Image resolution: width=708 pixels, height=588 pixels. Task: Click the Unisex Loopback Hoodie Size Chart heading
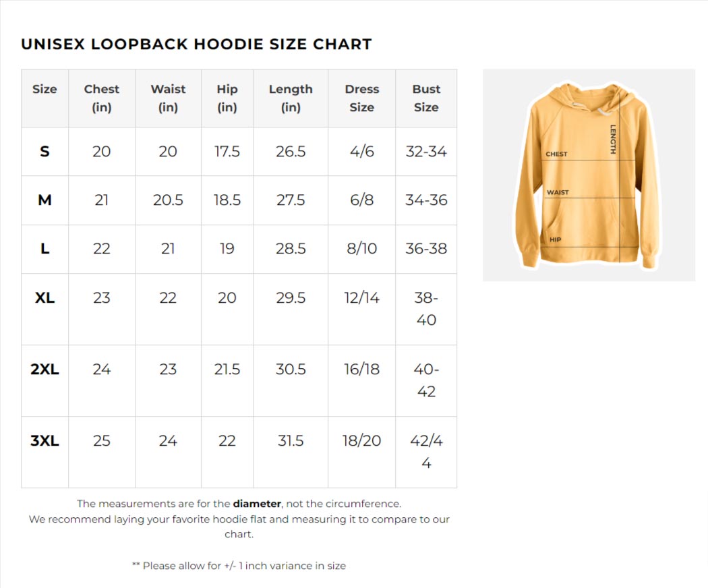tap(196, 45)
